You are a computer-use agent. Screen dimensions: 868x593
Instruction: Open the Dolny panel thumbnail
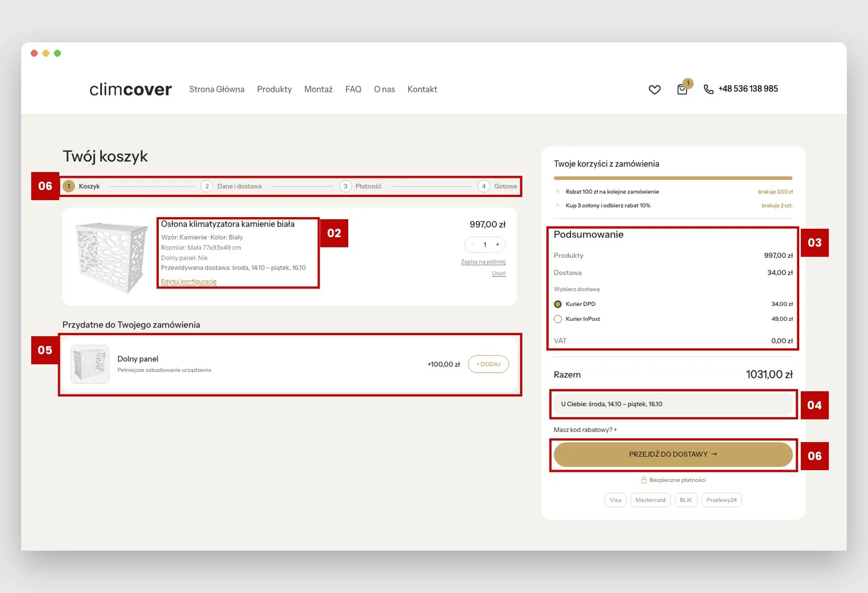(90, 364)
